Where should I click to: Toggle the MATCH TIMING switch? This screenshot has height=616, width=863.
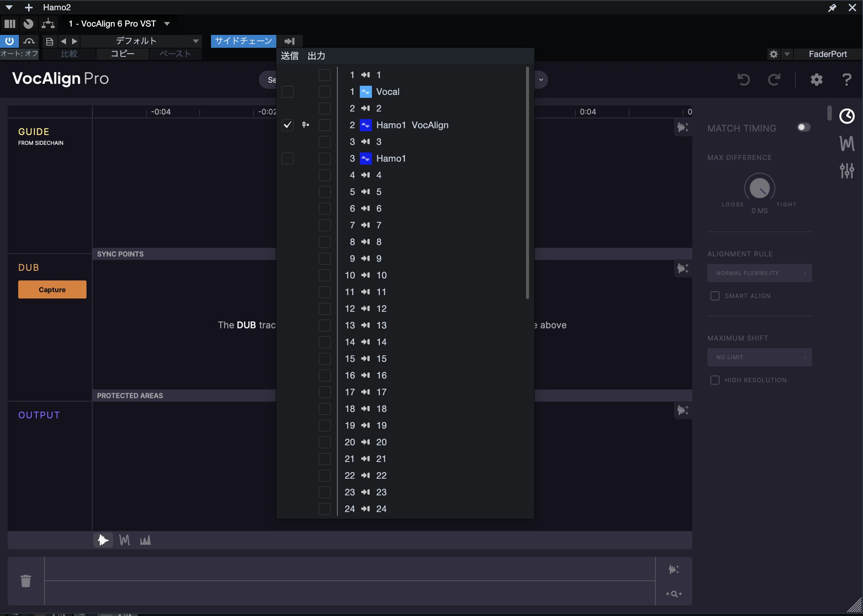pyautogui.click(x=803, y=127)
